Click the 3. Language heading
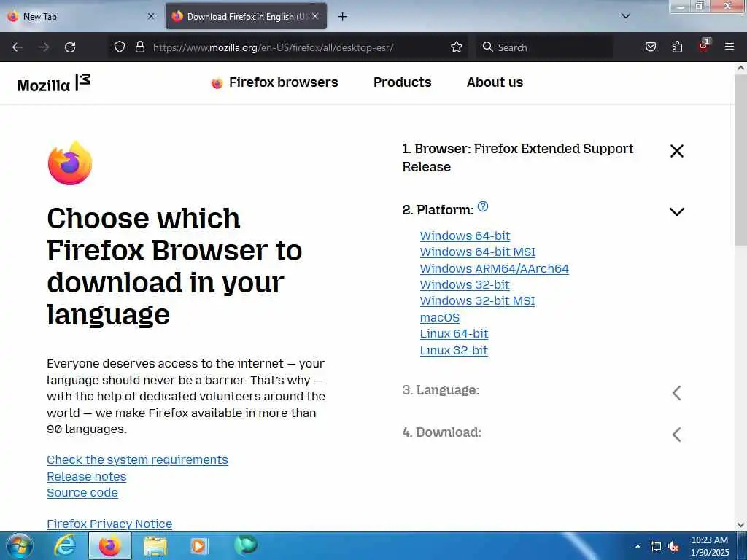This screenshot has width=747, height=560. 441,390
